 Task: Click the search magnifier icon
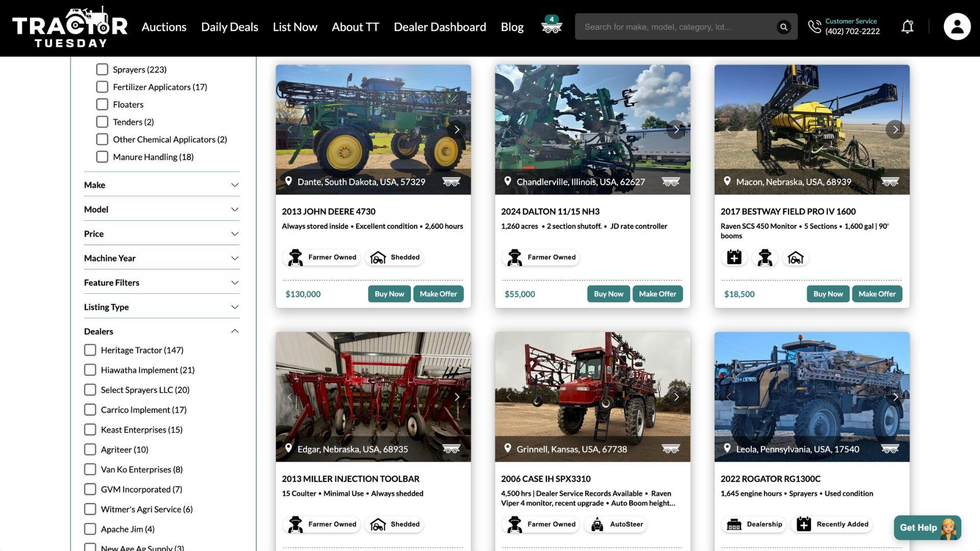pyautogui.click(x=783, y=27)
